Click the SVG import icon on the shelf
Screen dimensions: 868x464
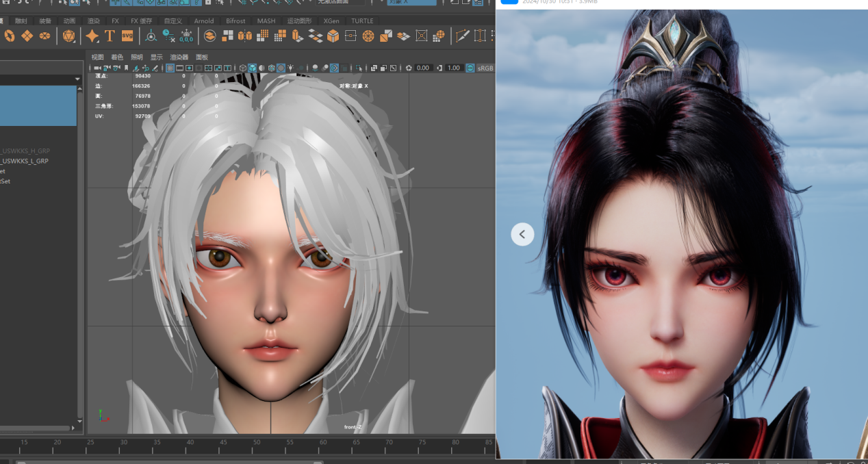(x=127, y=36)
